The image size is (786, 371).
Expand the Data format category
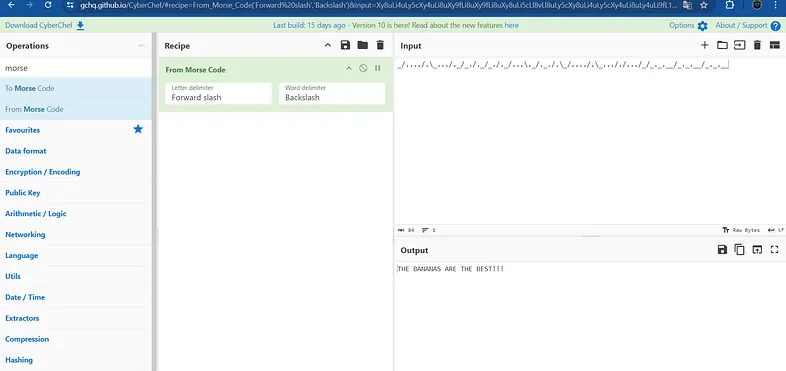[x=76, y=151]
